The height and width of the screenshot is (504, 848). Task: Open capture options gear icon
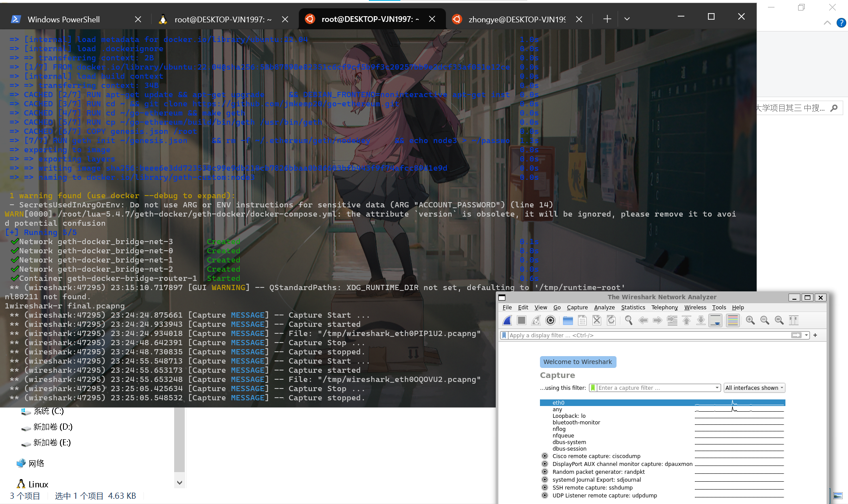pos(550,320)
